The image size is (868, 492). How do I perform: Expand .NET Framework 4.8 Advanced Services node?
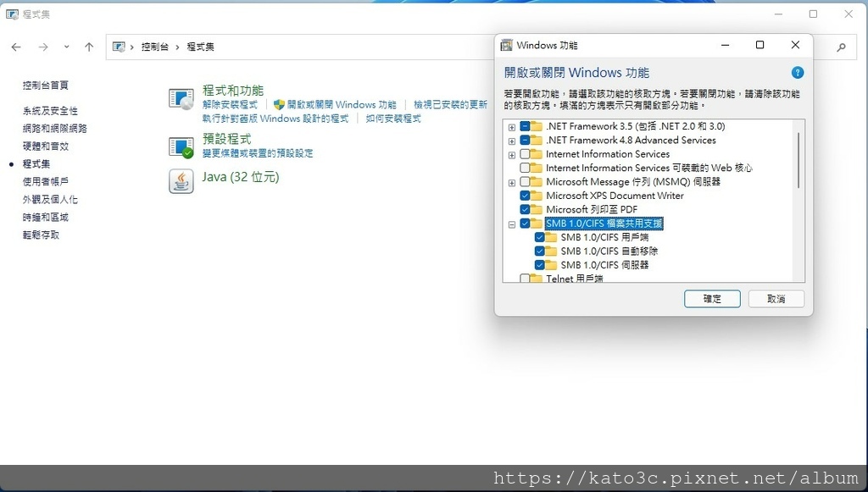(x=511, y=141)
